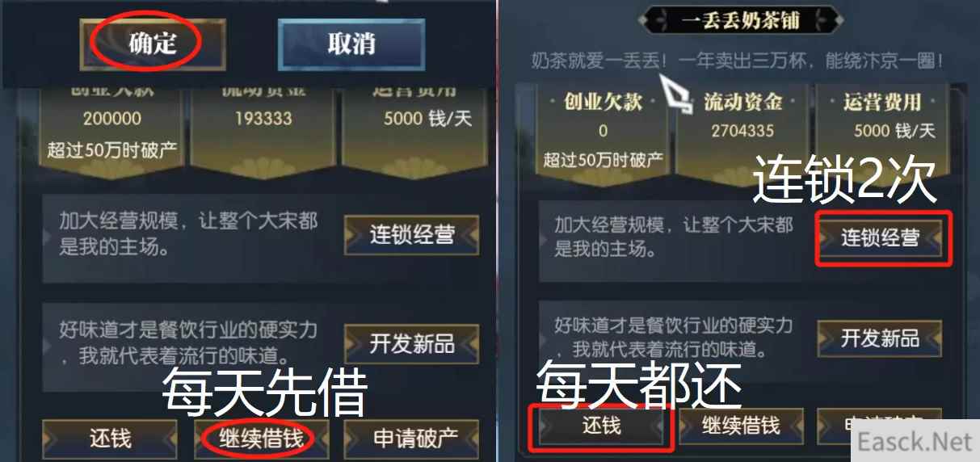
Task: Select 连锁经营 in the panel showing 193333 funds
Action: (412, 235)
